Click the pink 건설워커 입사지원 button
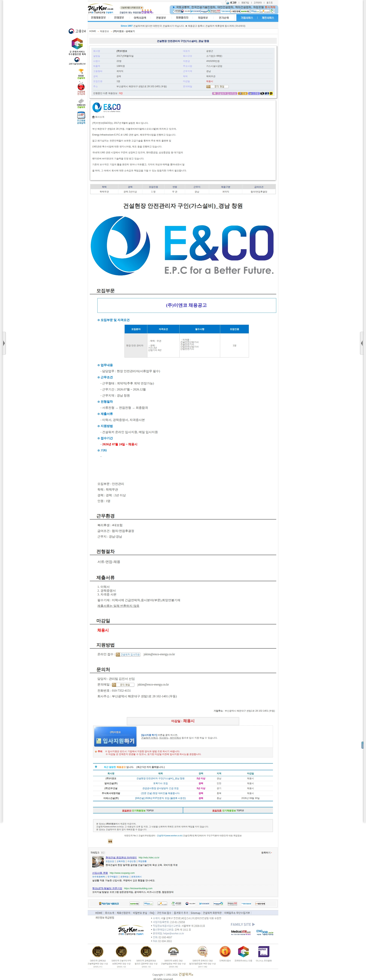This screenshot has width=366, height=980. click(x=225, y=93)
